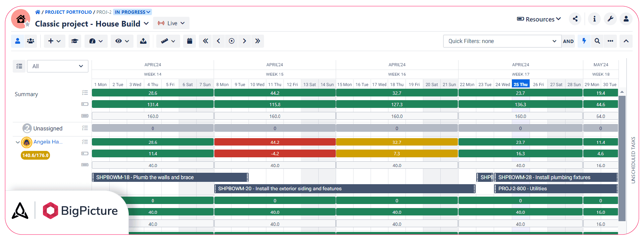Click the Angela Ha... resource name
Viewport: 644px width, 242px height.
tap(48, 142)
